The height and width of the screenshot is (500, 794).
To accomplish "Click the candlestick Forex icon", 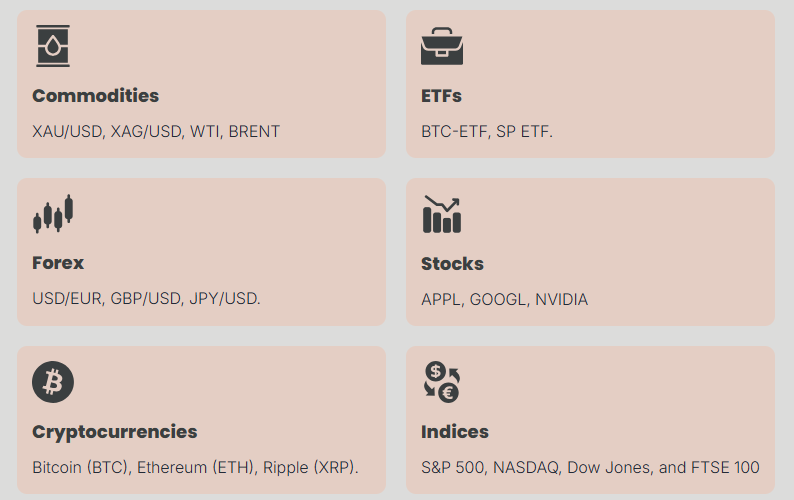I will click(x=53, y=214).
